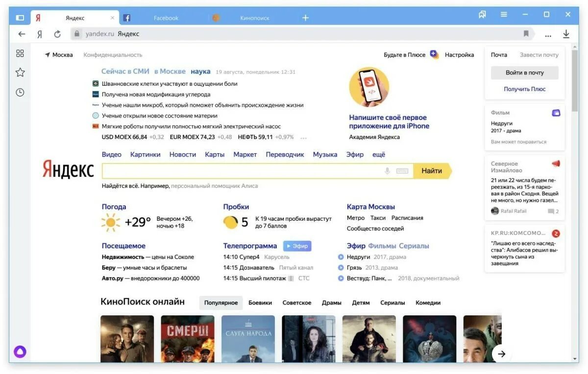The image size is (588, 374).
Task: Play Вествуд via its play icon
Action: pos(341,279)
